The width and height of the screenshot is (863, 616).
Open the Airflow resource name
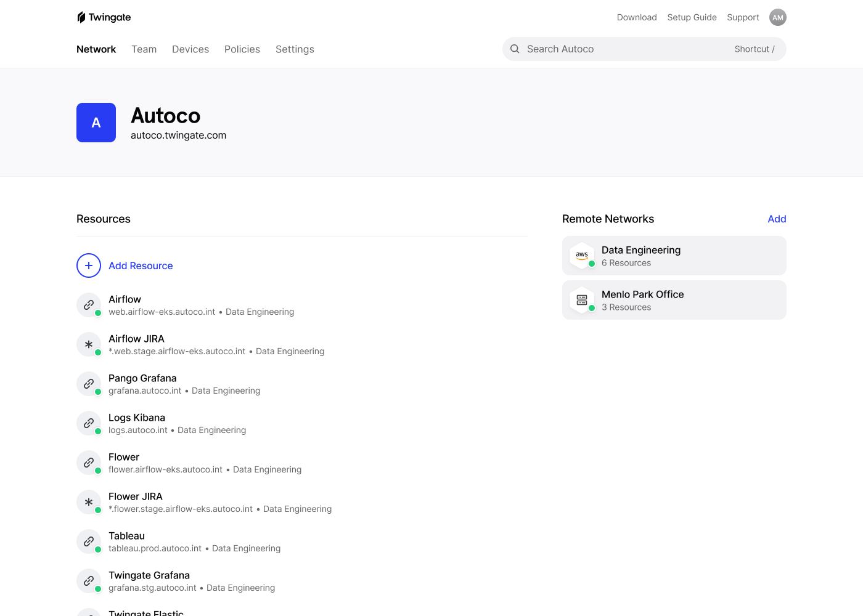click(125, 299)
